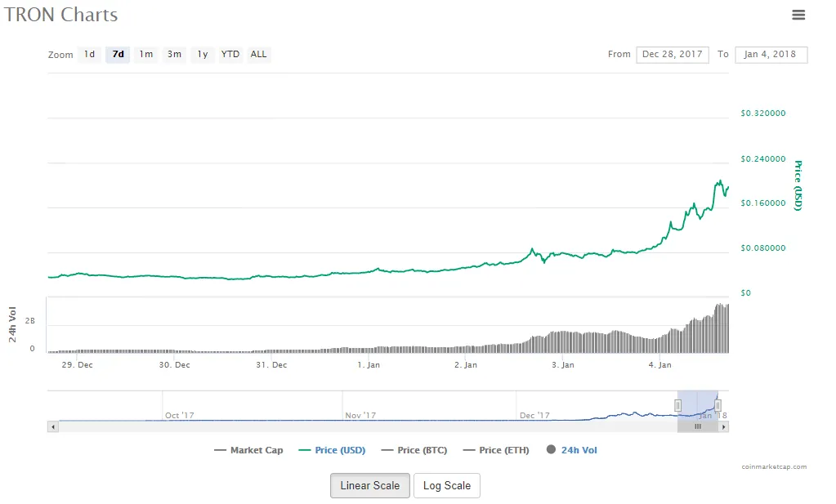
Task: Toggle the Price (BTC) series
Action: [414, 450]
